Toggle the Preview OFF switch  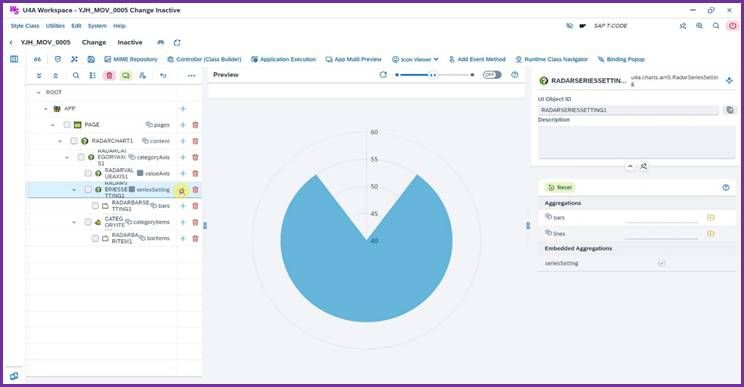click(x=492, y=75)
